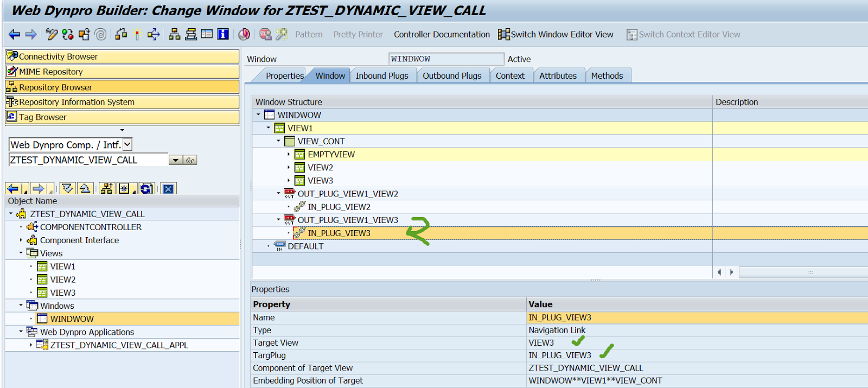Viewport: 868px width, 388px height.
Task: Click the stop sign breakpoint icon
Action: 265,35
